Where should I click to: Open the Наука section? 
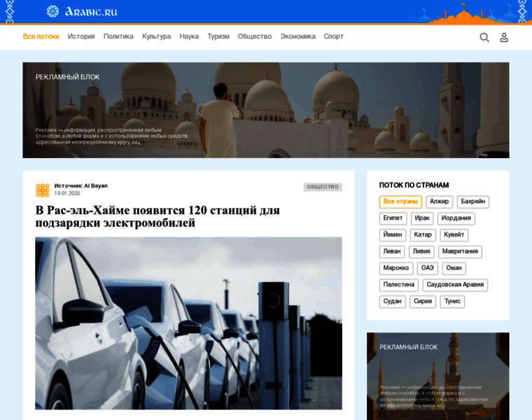pos(189,36)
